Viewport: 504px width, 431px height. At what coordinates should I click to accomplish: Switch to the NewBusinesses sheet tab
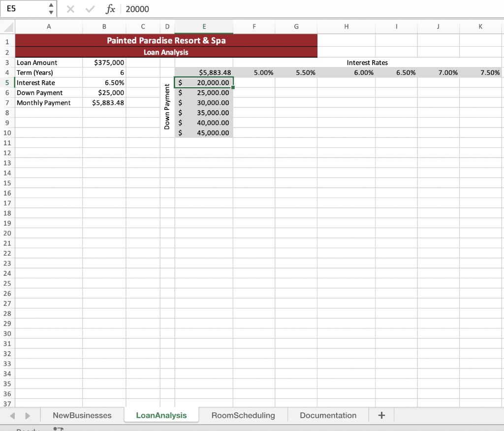(x=82, y=415)
